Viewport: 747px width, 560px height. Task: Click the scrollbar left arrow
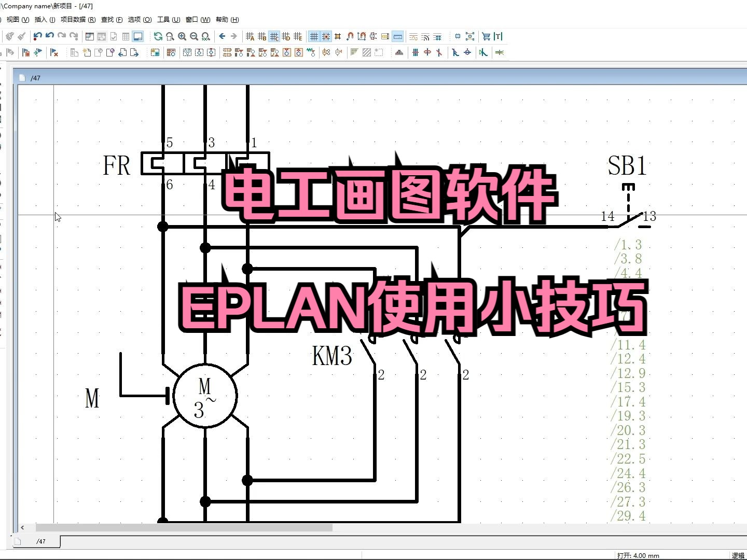pyautogui.click(x=22, y=527)
